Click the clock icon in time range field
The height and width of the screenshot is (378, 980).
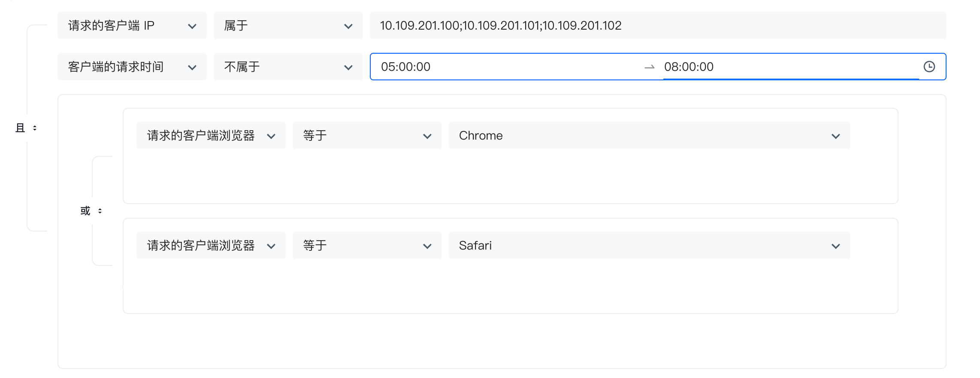point(929,67)
